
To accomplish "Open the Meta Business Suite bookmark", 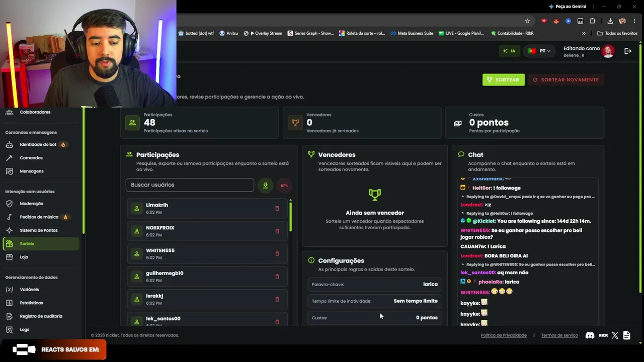I will pos(412,33).
